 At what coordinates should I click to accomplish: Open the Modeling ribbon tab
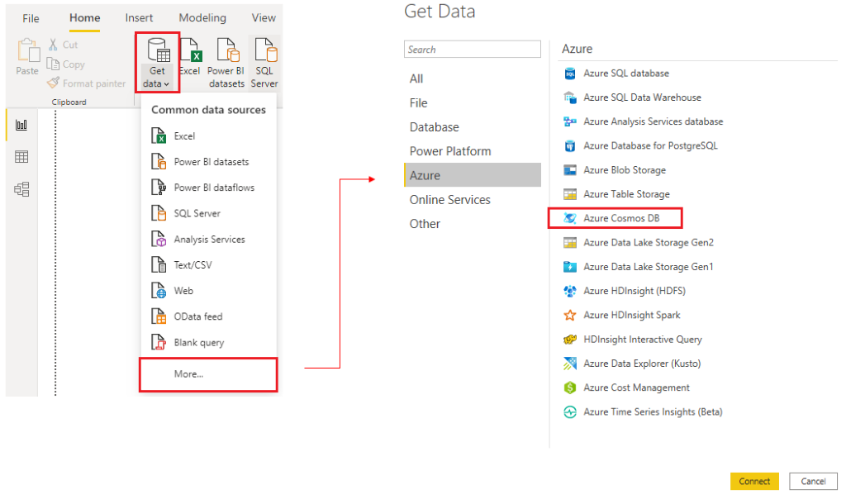pyautogui.click(x=202, y=17)
